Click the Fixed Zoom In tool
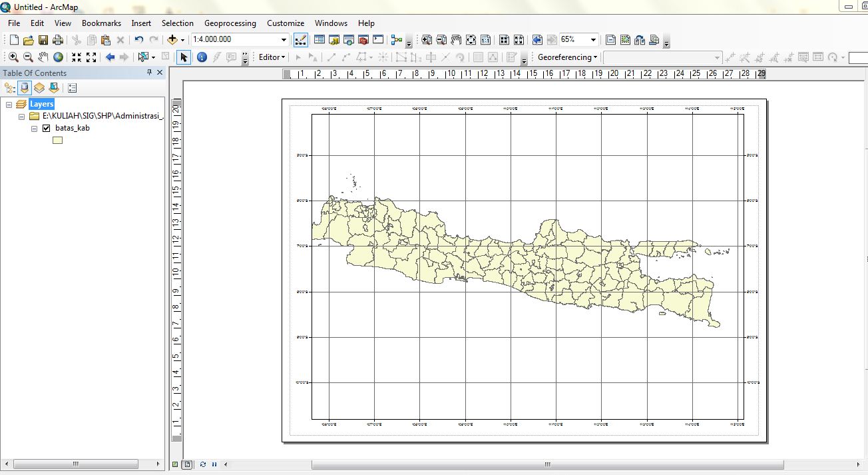The height and width of the screenshot is (475, 868). 77,57
